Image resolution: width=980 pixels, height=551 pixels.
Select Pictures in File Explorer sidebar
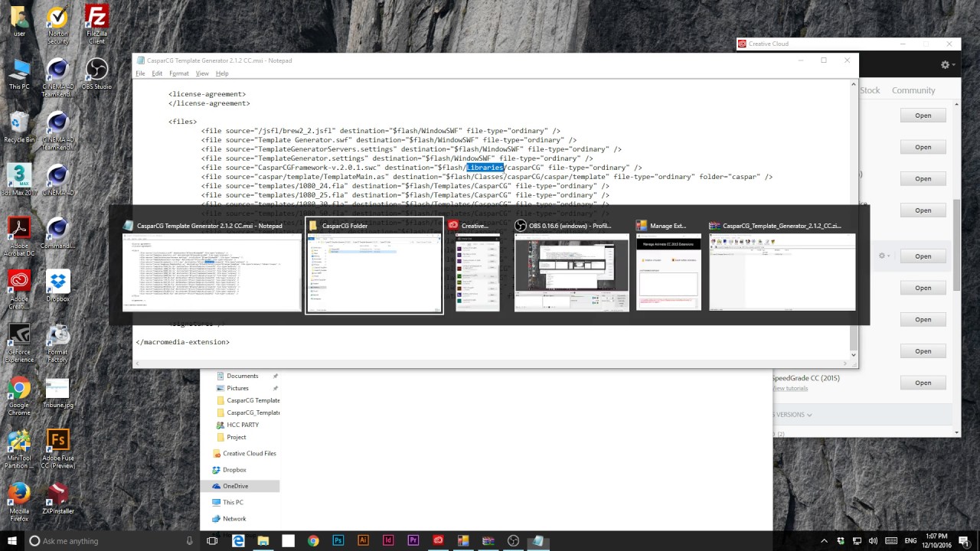click(x=237, y=388)
